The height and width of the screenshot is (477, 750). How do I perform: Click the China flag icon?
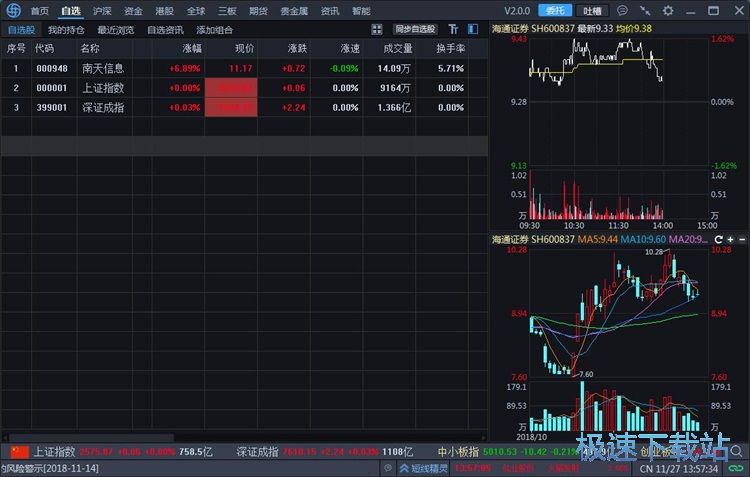pos(20,451)
